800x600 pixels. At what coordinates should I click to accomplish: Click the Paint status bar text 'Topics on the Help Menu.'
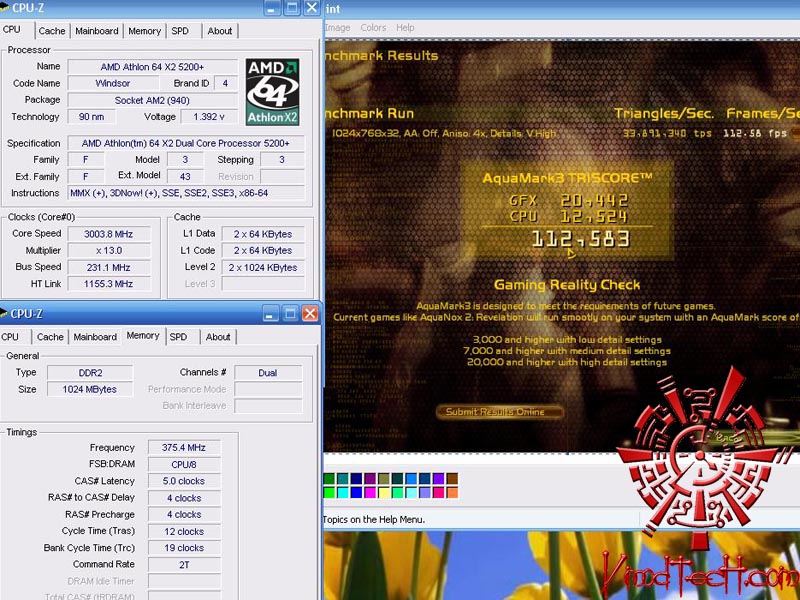(373, 519)
